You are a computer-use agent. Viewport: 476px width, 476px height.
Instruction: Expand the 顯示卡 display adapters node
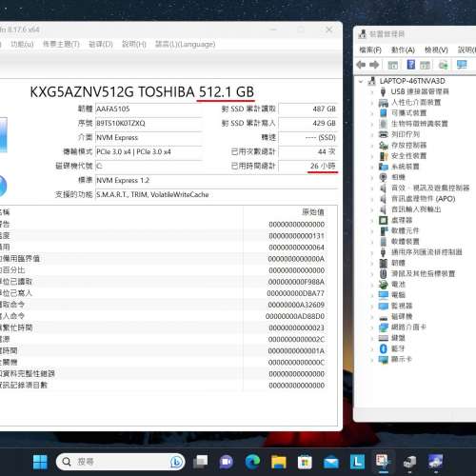(372, 360)
